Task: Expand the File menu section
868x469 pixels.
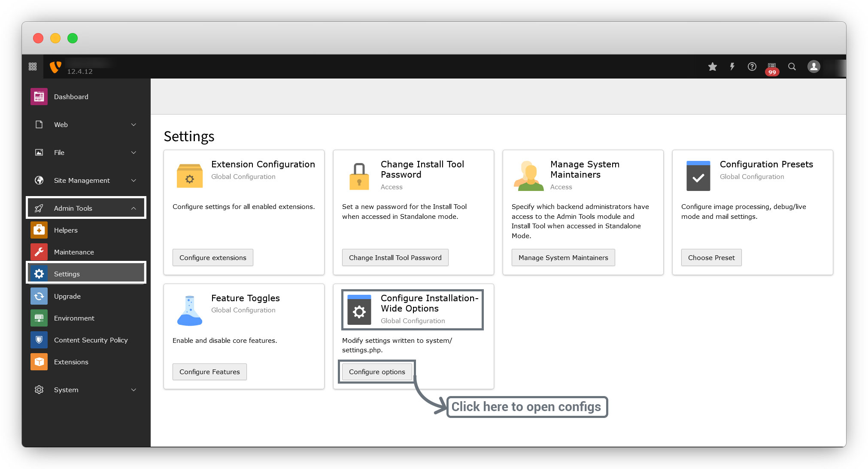Action: click(86, 152)
